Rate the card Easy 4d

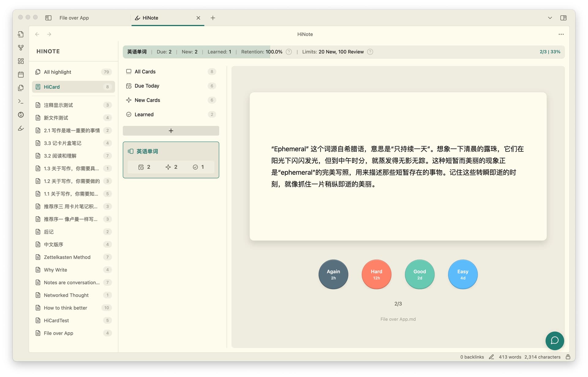[x=463, y=274]
